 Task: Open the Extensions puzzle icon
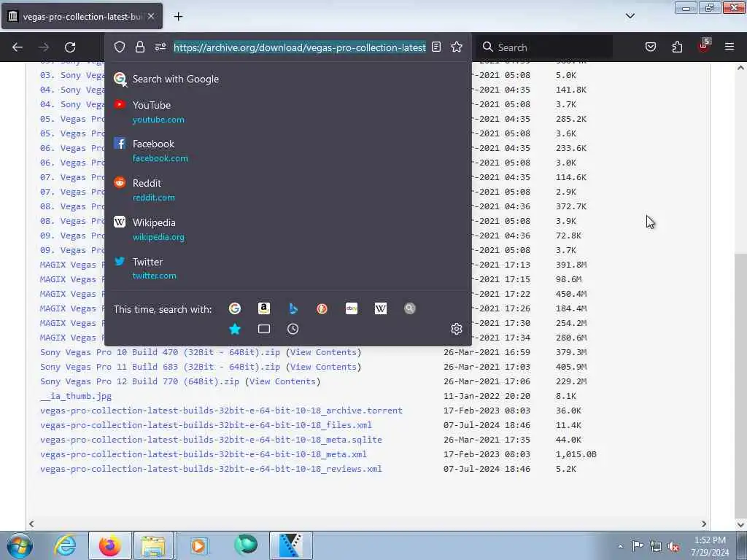(x=677, y=47)
